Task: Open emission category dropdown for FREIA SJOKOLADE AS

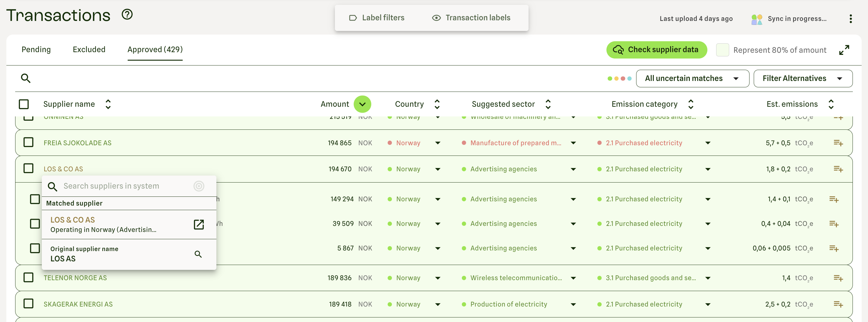Action: point(708,143)
